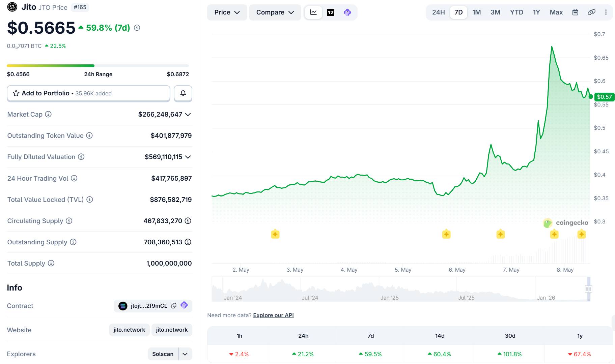Screen dimensions: 615x364
Task: Click the Explore our API link
Action: [273, 315]
